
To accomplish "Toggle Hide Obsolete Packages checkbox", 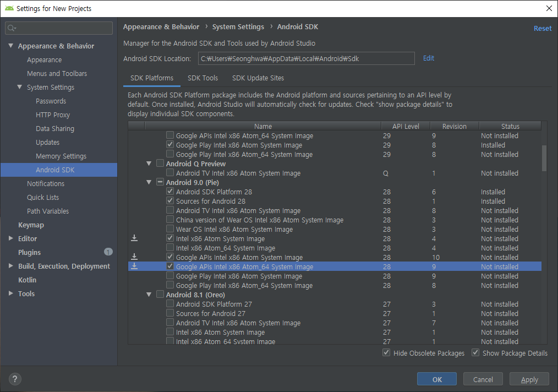I will [386, 352].
